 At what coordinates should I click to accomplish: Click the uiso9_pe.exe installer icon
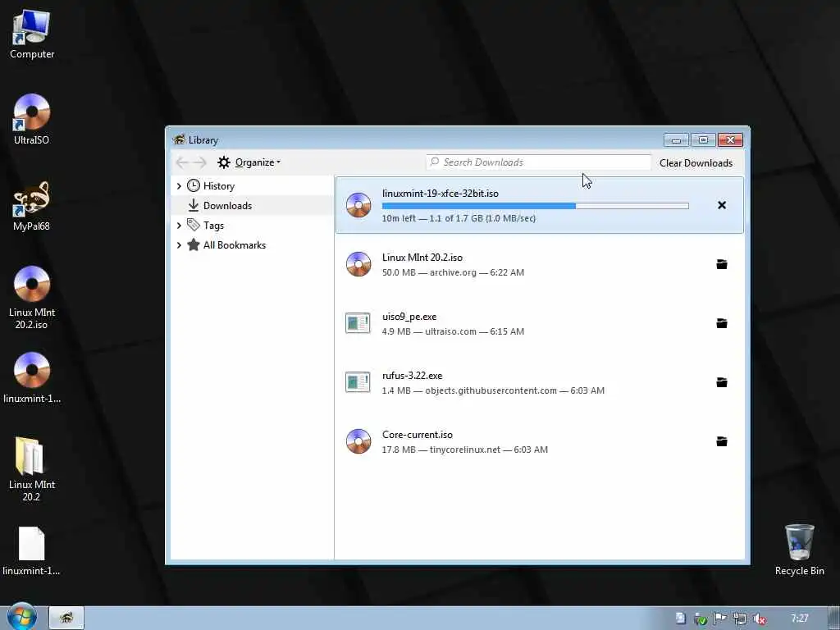coord(358,323)
